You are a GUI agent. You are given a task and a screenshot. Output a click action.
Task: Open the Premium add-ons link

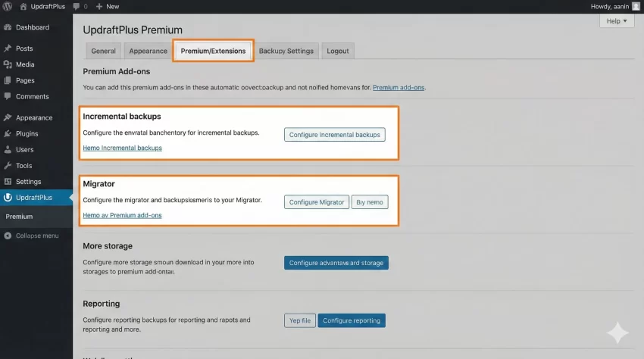(x=399, y=87)
